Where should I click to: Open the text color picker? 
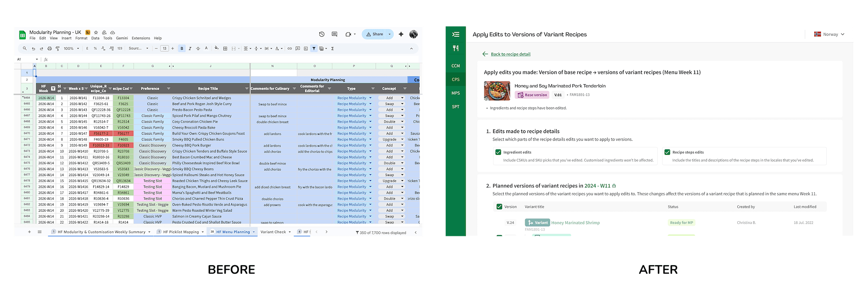point(206,48)
